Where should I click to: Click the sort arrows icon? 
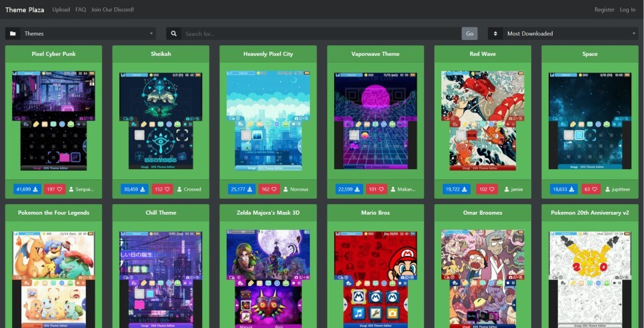pos(495,33)
